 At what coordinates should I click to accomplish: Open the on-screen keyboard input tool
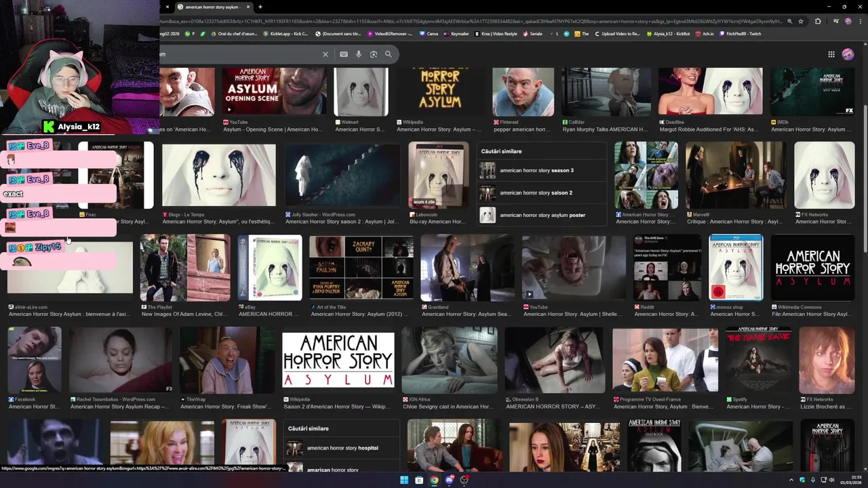[344, 54]
